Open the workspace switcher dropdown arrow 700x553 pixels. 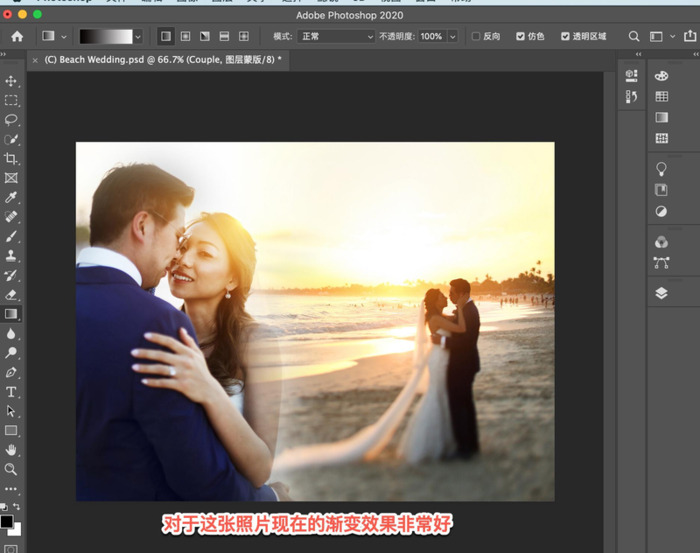click(x=672, y=37)
